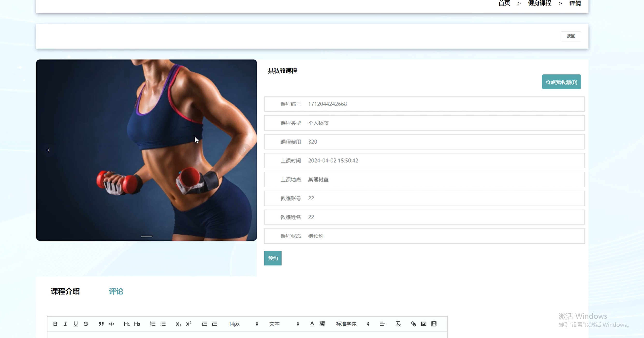Apply subscript formatting

pos(178,324)
